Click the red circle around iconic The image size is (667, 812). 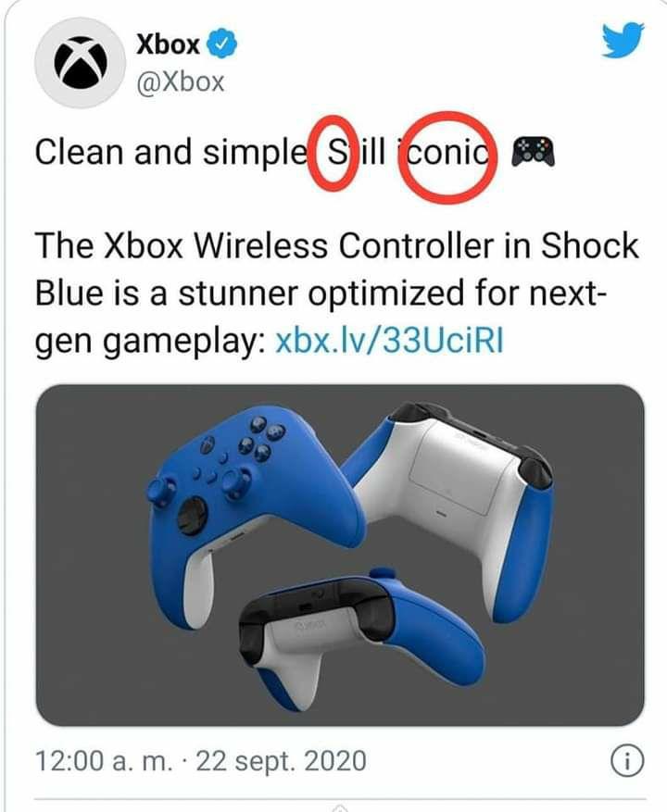pyautogui.click(x=448, y=157)
